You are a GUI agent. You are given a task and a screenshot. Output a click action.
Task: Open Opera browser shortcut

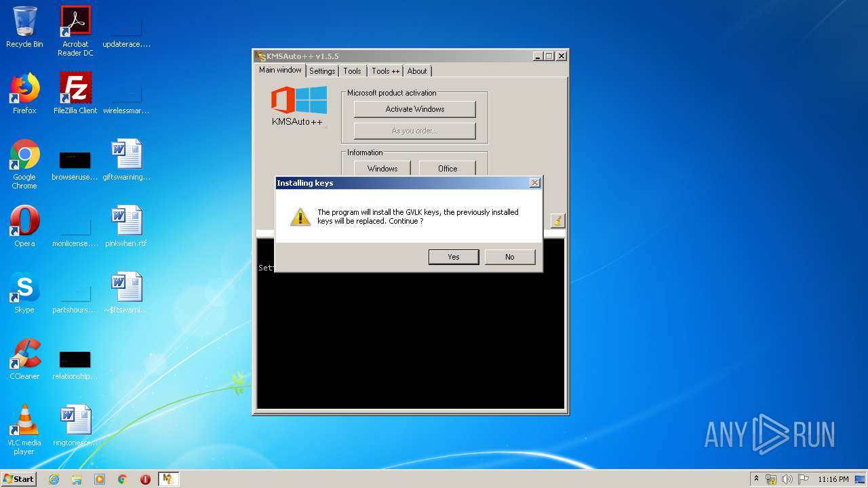point(24,226)
